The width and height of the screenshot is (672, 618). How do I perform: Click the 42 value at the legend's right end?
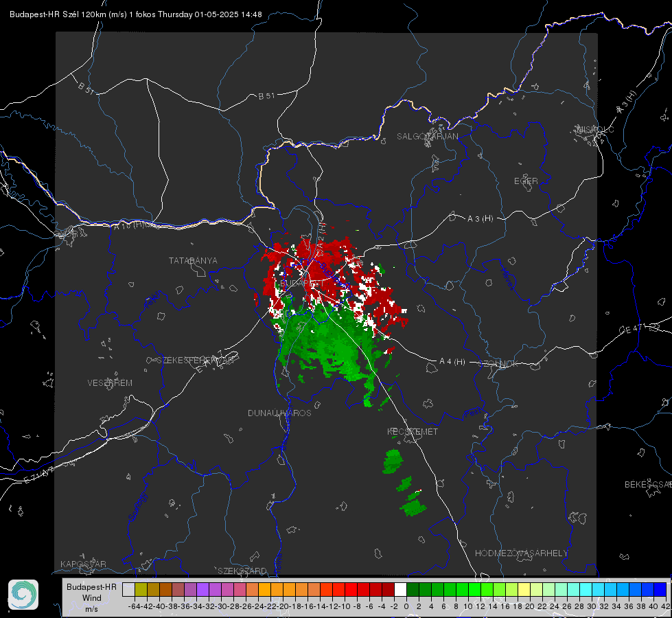point(665,606)
